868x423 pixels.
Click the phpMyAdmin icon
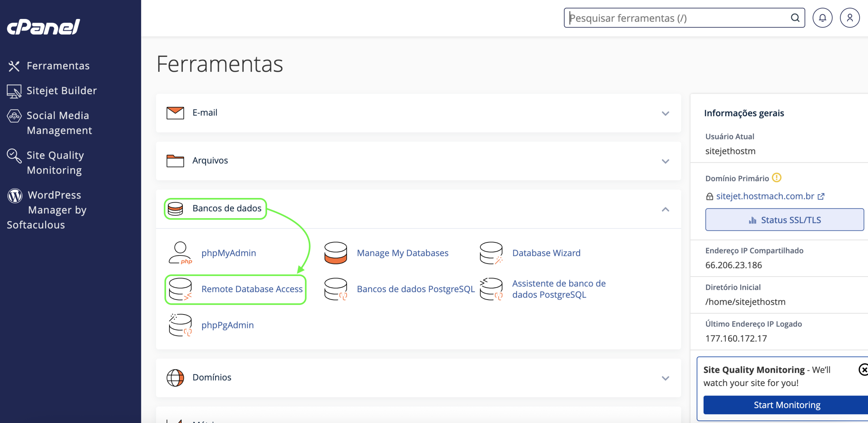pos(180,253)
